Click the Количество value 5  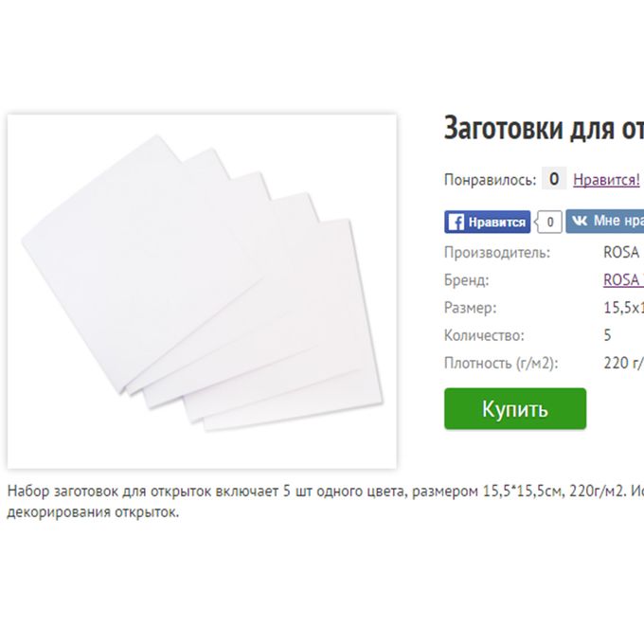pos(607,335)
